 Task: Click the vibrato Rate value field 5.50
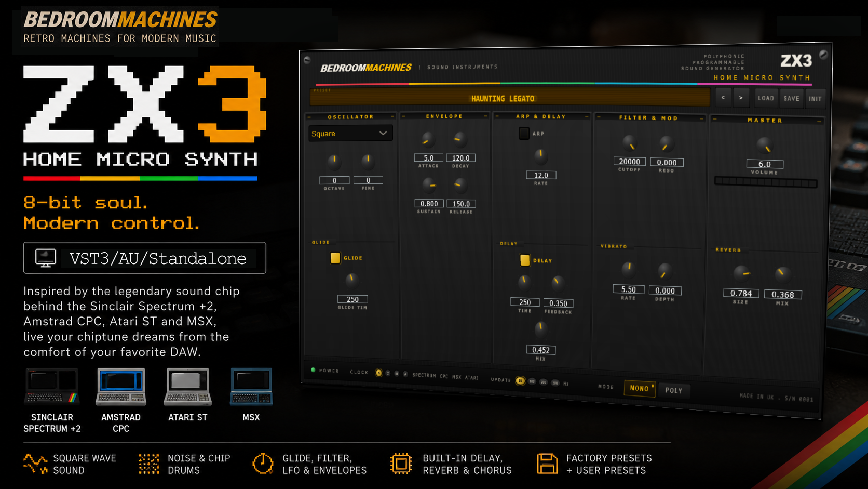(x=628, y=289)
